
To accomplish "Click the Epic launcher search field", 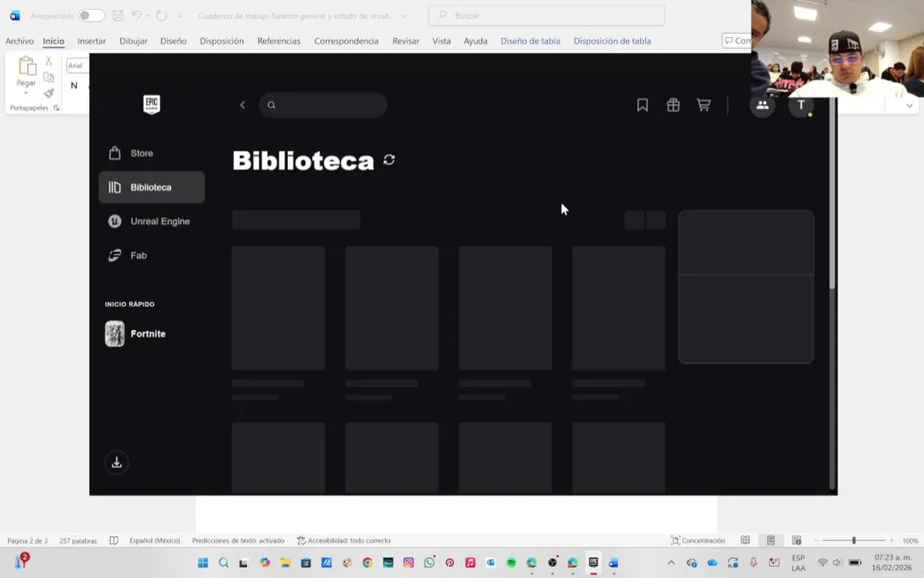I will tap(323, 105).
